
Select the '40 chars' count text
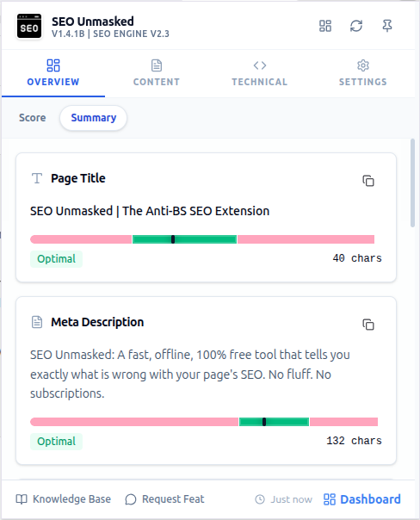357,258
